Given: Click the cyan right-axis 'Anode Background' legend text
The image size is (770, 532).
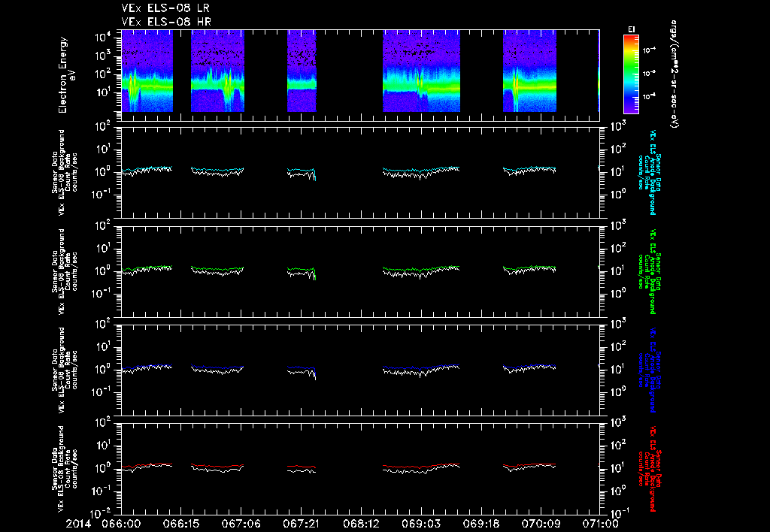Looking at the screenshot, I should pos(653,172).
